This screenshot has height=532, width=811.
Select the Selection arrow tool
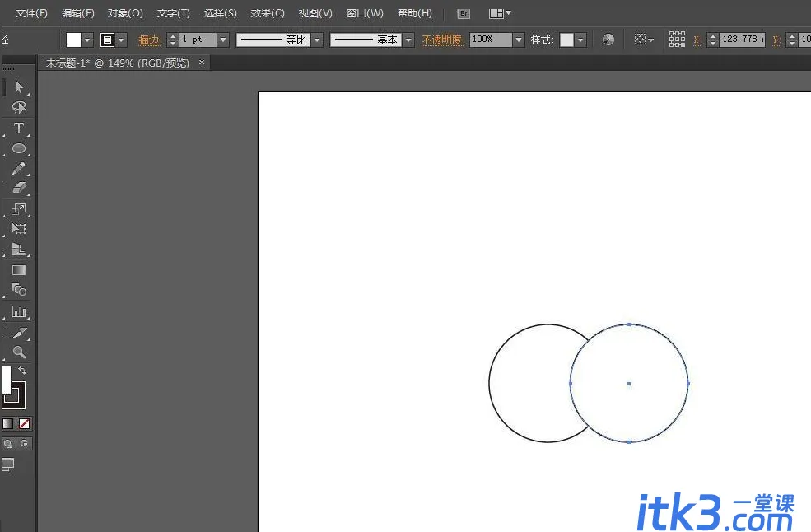pos(19,86)
